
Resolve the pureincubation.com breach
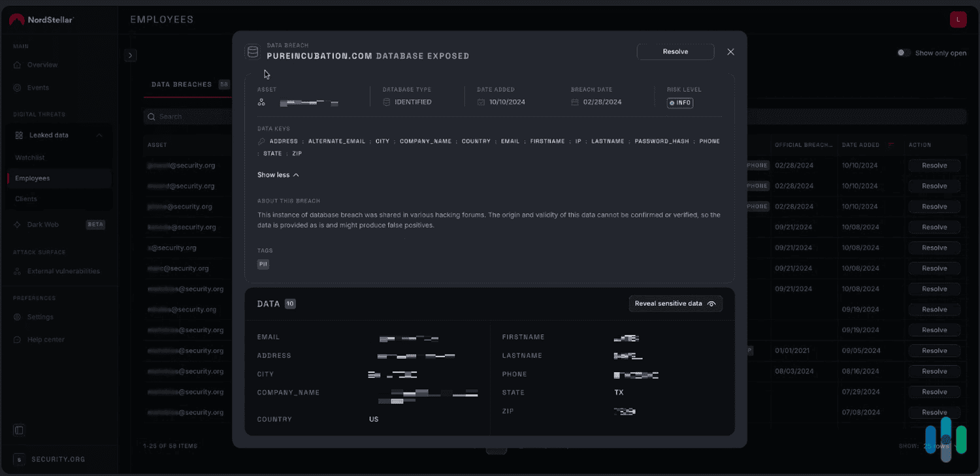pyautogui.click(x=675, y=51)
